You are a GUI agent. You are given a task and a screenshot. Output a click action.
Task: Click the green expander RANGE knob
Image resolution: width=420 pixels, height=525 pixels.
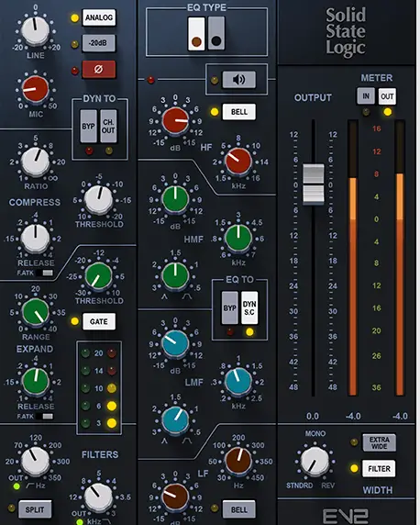[35, 312]
